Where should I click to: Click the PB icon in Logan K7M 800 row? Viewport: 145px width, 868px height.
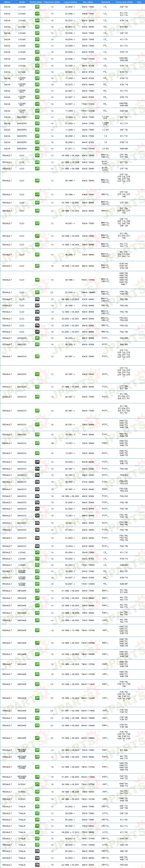click(37, 27)
